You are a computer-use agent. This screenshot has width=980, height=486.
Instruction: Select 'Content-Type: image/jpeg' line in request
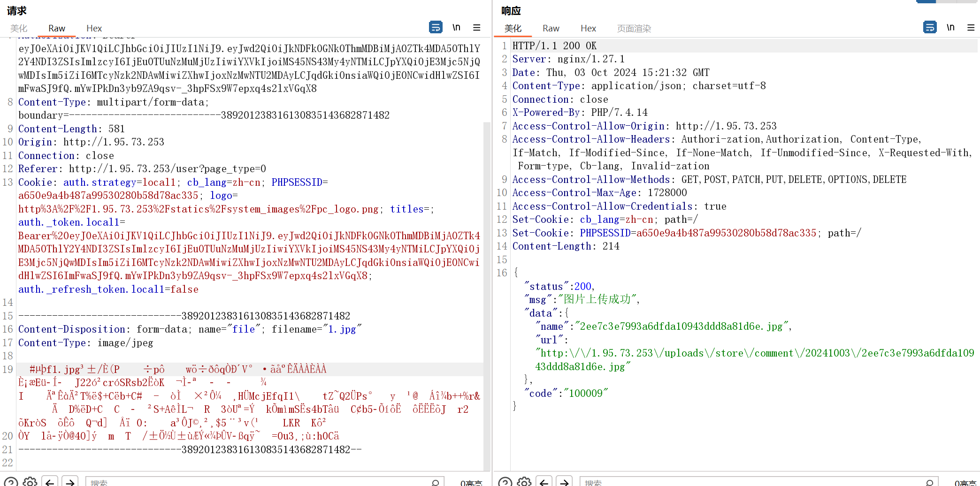point(86,342)
